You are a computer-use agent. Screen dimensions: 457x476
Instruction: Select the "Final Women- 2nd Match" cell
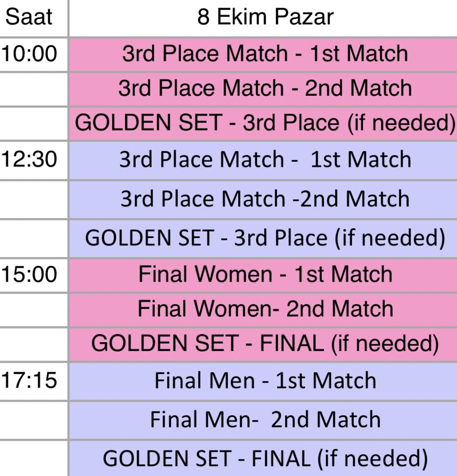(x=265, y=309)
